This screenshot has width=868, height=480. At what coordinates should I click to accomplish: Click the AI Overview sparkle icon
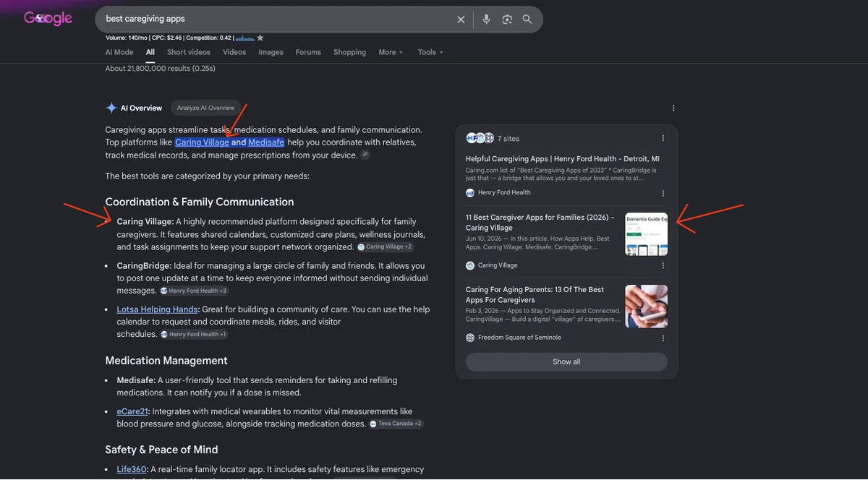point(111,108)
